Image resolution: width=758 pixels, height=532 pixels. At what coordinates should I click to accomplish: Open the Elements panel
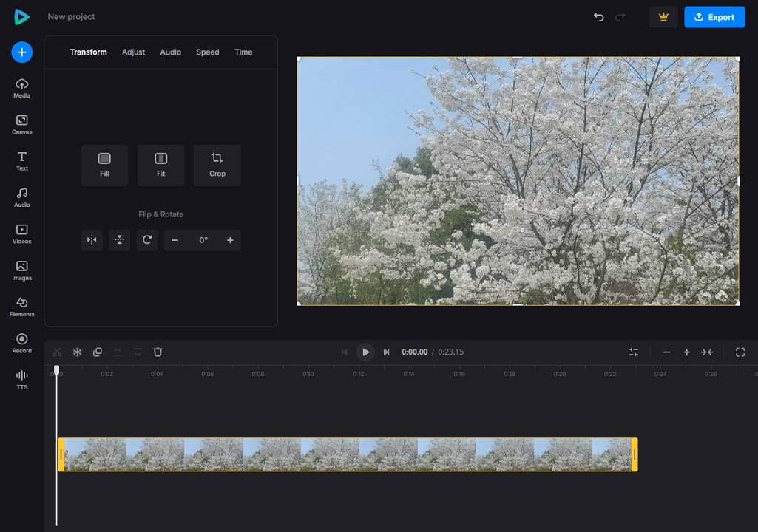click(21, 307)
